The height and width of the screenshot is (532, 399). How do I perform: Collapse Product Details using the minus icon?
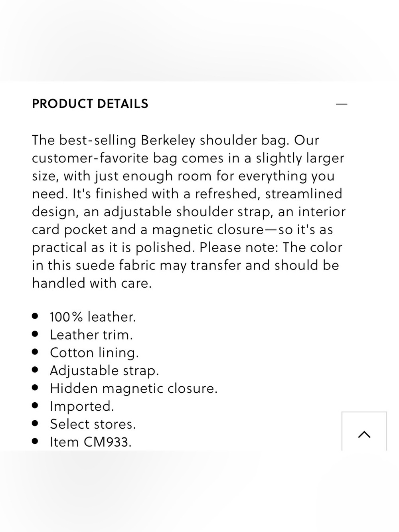pyautogui.click(x=342, y=104)
